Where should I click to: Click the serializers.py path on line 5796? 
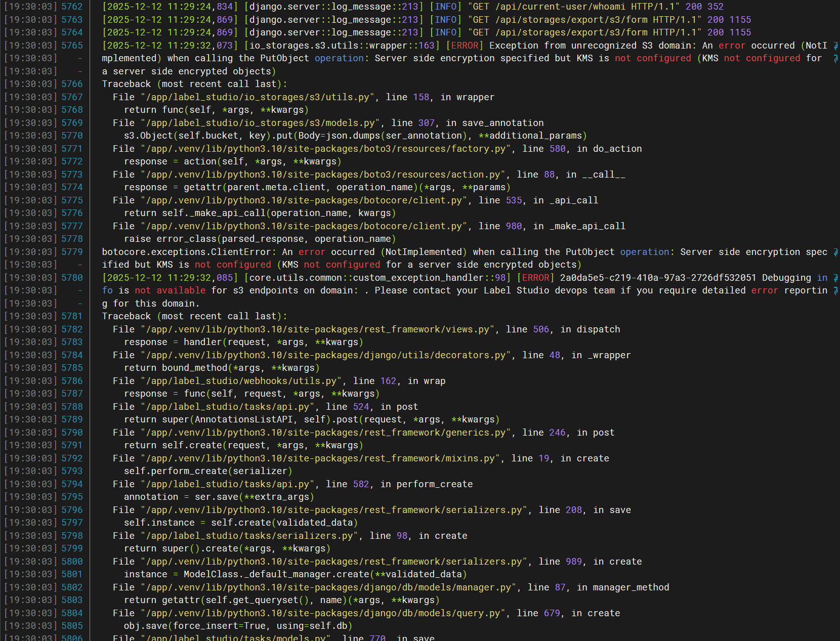334,510
